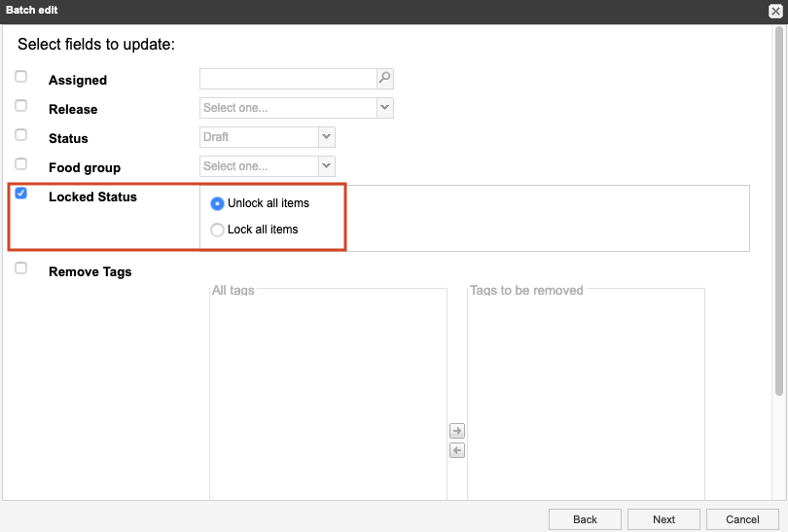Uncheck the Locked Status checkbox
This screenshot has width=788, height=532.
coord(21,193)
